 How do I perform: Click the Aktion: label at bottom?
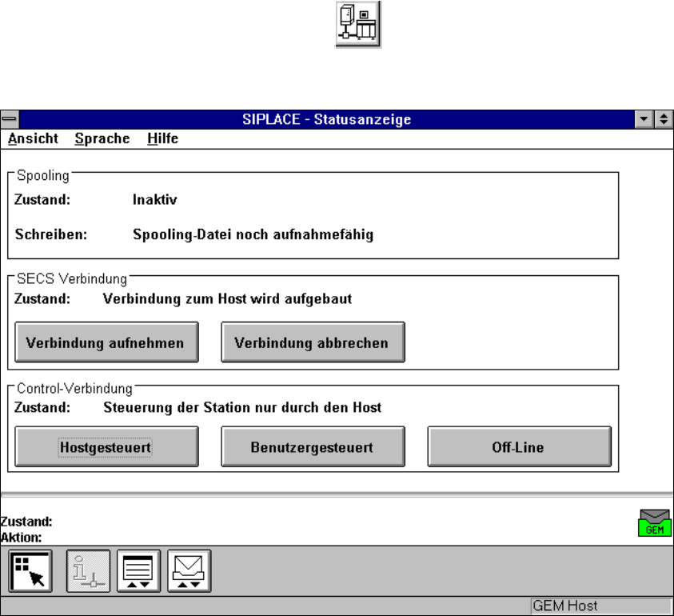(21, 538)
